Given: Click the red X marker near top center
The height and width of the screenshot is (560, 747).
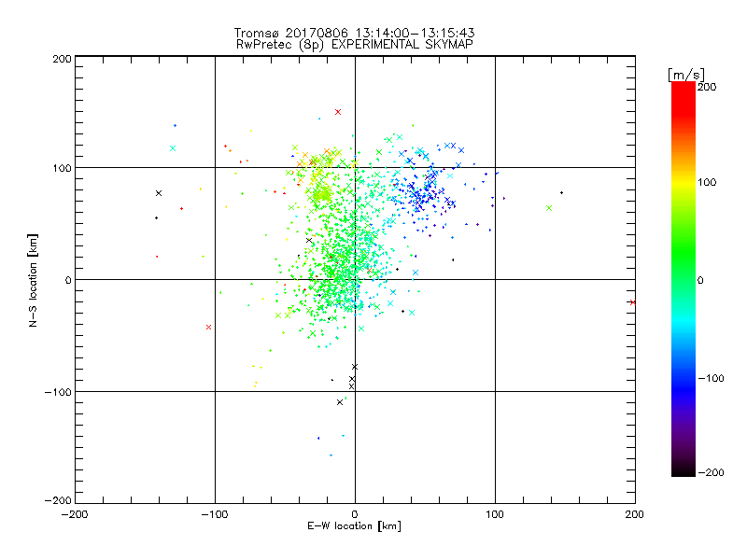Looking at the screenshot, I should point(338,112).
